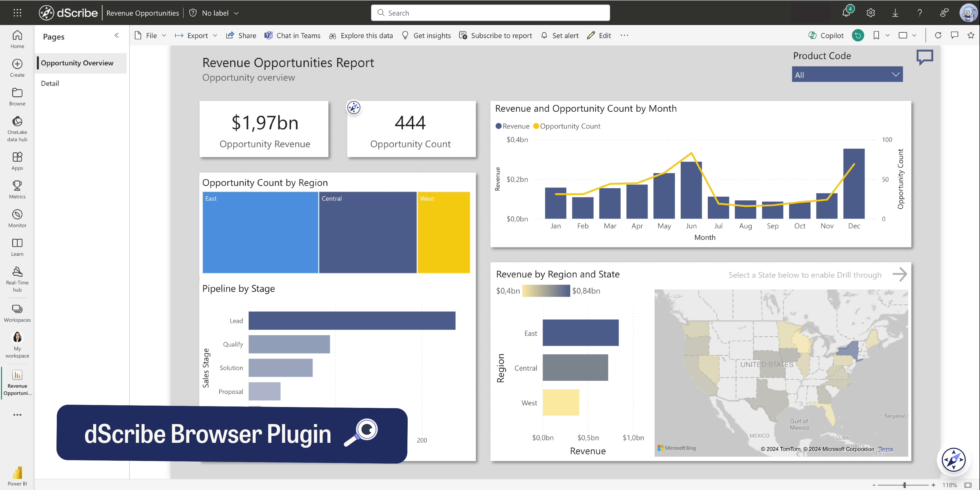Click the refresh visuals icon
The image size is (980, 490).
point(938,36)
